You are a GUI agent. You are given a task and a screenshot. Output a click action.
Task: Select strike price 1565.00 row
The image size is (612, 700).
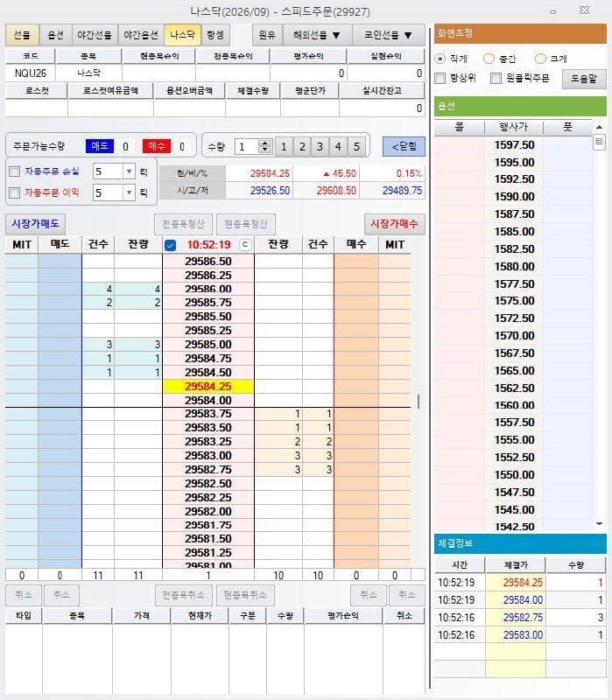point(514,370)
